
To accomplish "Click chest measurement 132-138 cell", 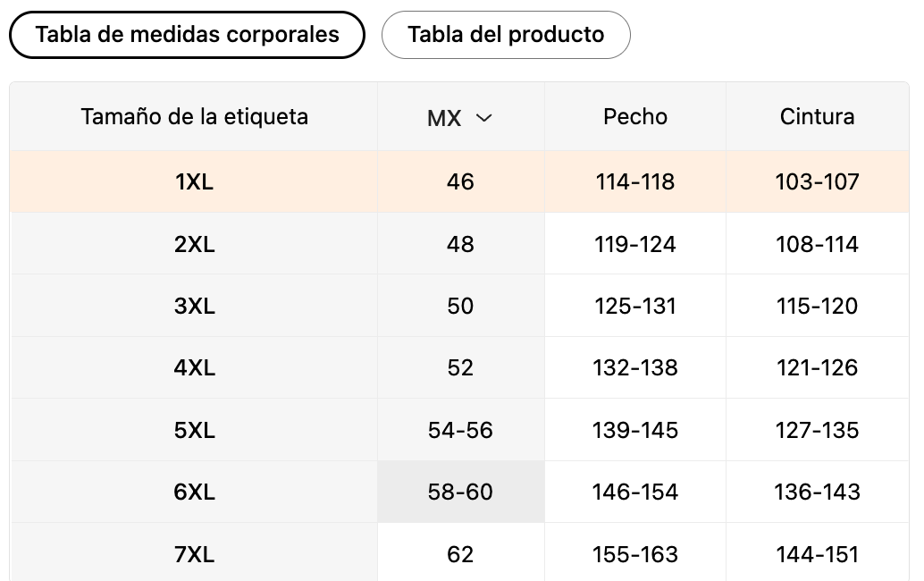I will [x=635, y=367].
